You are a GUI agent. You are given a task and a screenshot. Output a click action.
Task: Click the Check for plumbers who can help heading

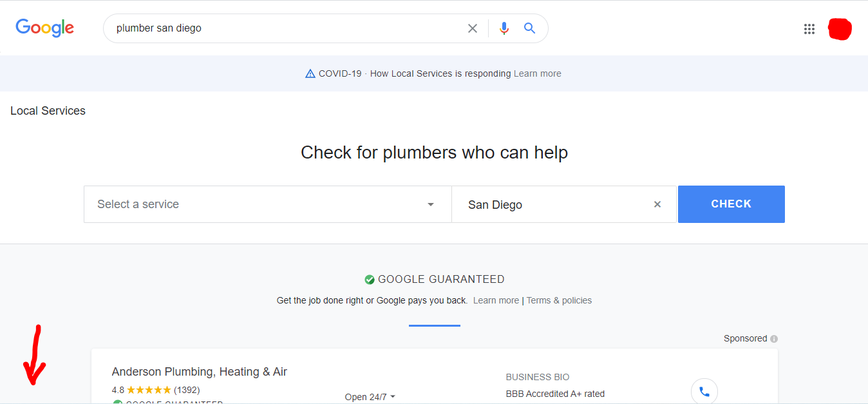pos(435,153)
